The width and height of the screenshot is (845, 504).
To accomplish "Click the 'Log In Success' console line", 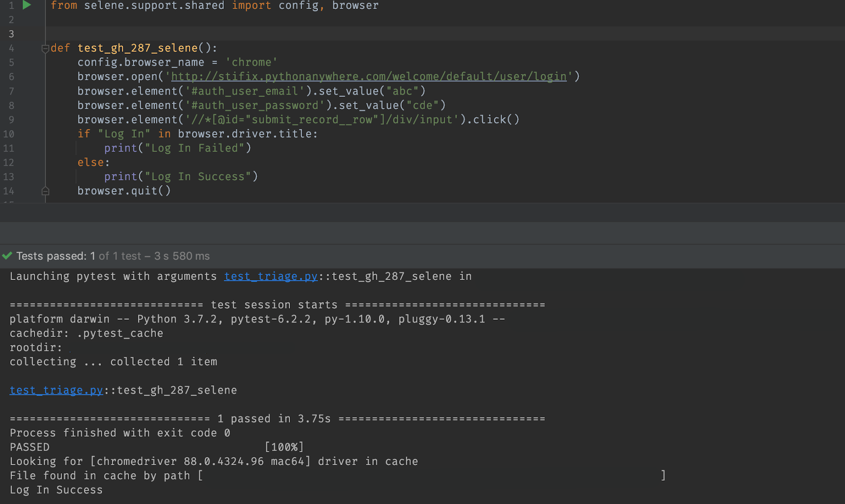I will pyautogui.click(x=56, y=490).
